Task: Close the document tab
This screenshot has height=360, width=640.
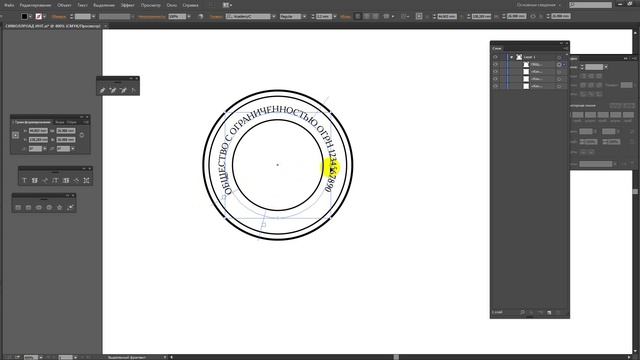Action: [105, 26]
